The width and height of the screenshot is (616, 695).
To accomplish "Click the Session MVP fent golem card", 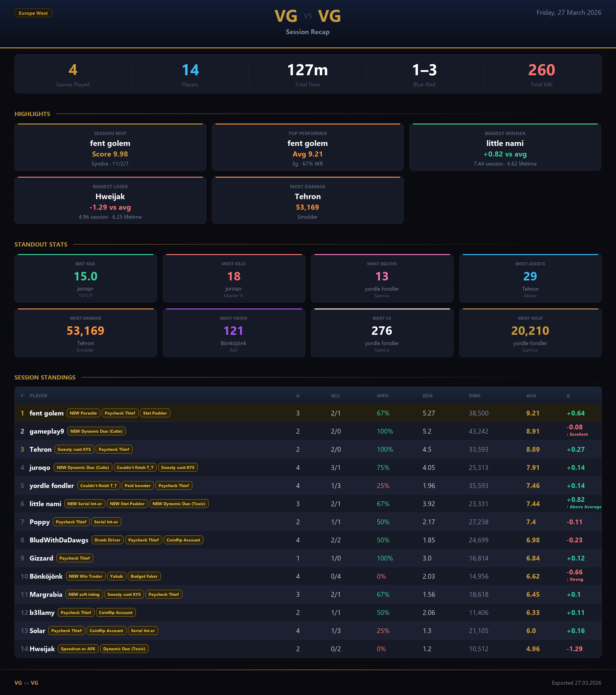I will click(110, 147).
